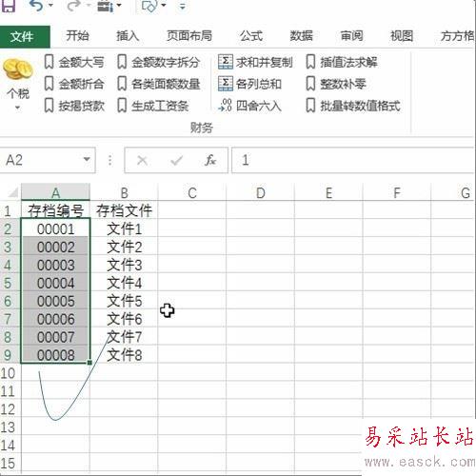The width and height of the screenshot is (476, 476).
Task: Click cell containing 存档文件
Action: click(124, 210)
